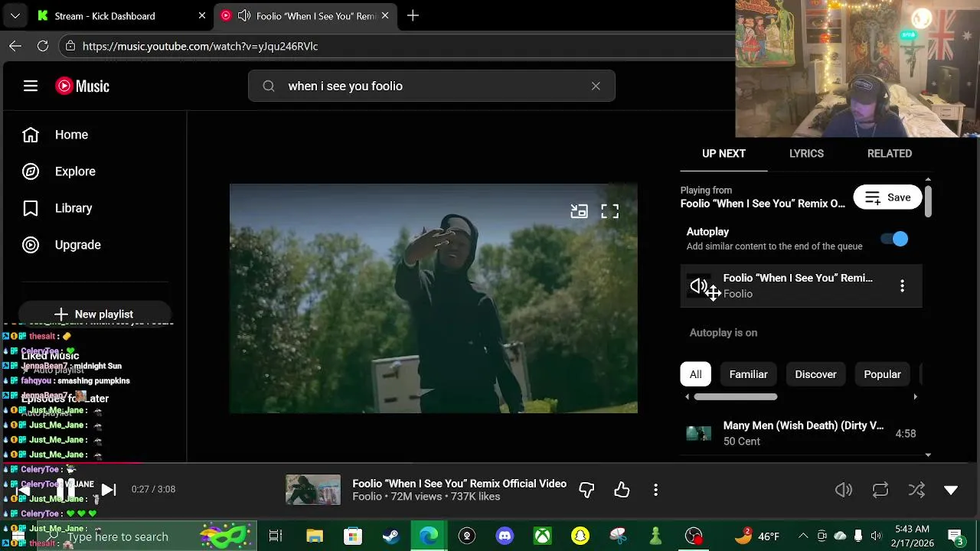
Task: Select the All filter chip
Action: coord(695,374)
